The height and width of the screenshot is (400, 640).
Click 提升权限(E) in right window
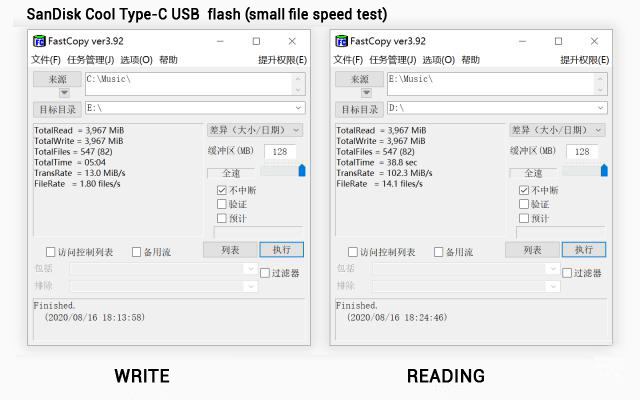585,60
